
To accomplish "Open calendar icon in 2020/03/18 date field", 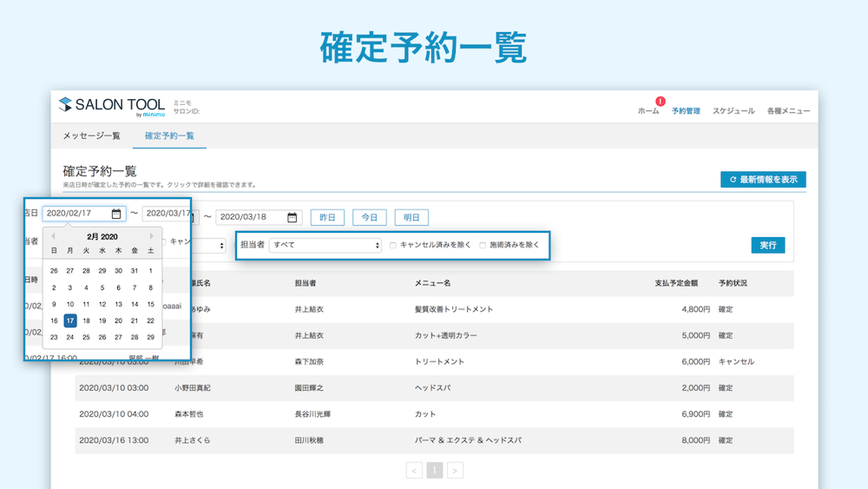I will pos(293,218).
